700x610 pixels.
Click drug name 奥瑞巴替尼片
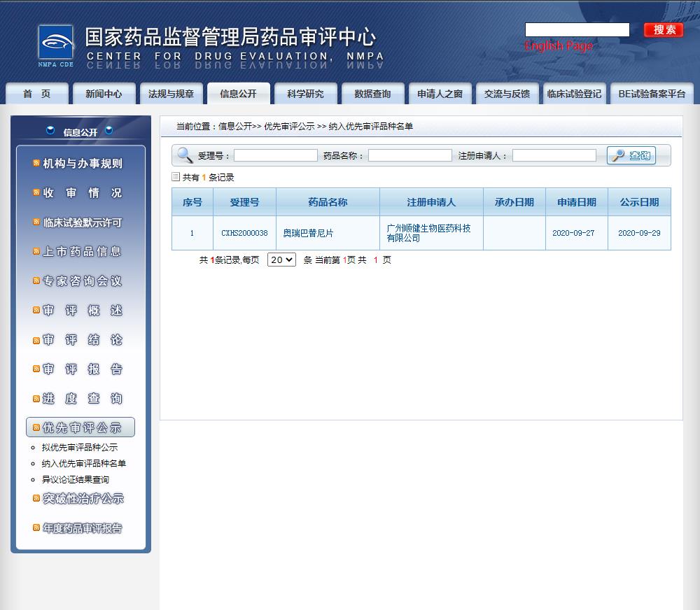point(308,233)
